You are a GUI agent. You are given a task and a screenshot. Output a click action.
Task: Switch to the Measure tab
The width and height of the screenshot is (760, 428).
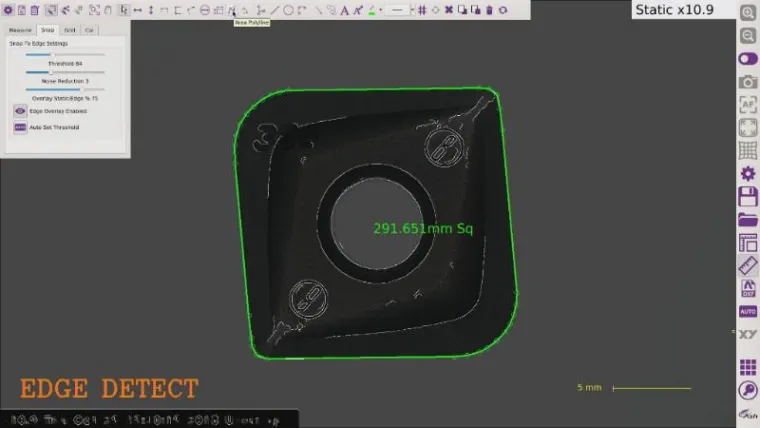click(x=19, y=30)
